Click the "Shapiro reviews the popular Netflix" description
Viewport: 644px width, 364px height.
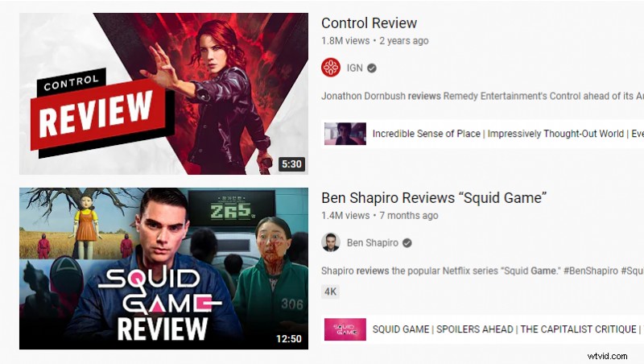coord(482,271)
